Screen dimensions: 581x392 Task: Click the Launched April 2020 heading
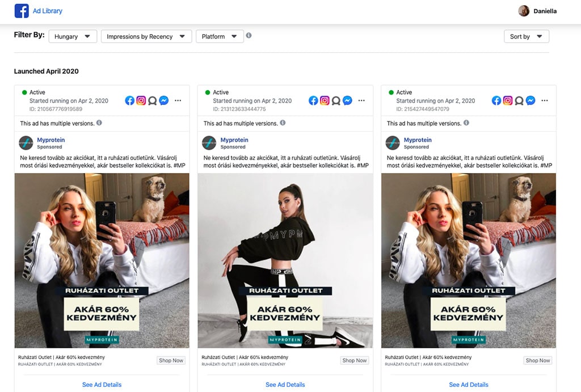point(47,71)
